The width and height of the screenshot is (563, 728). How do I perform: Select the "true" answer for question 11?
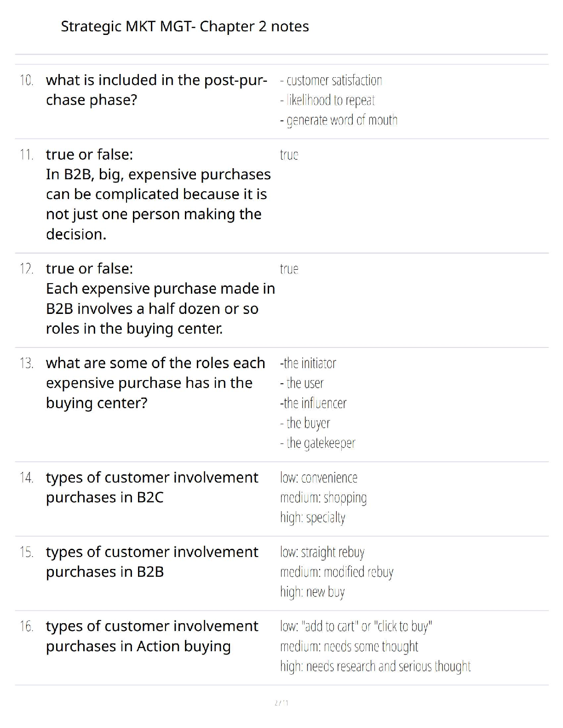[x=289, y=155]
